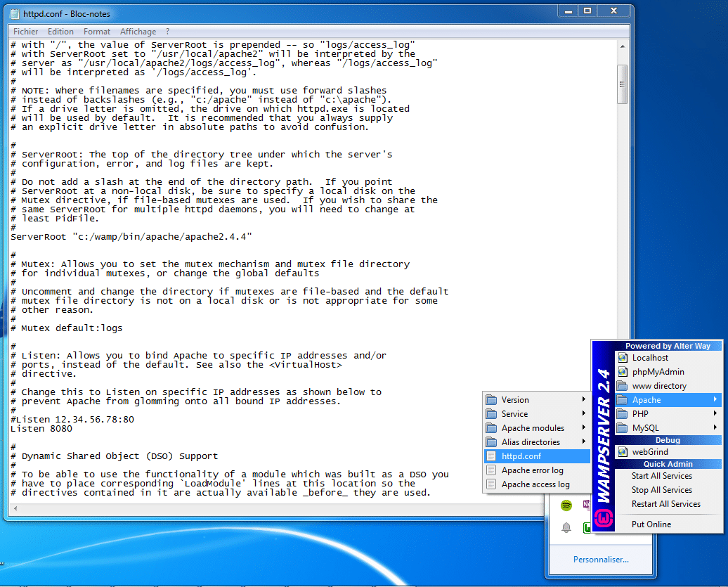This screenshot has height=587, width=728.
Task: Open httpd.conf from the Apache submenu
Action: tap(537, 456)
